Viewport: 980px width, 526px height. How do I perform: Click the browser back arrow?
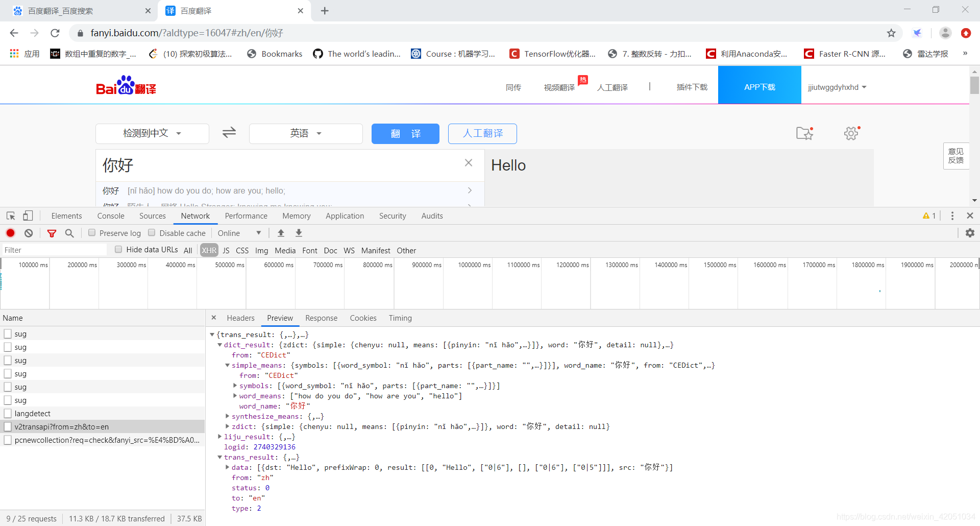click(x=14, y=33)
